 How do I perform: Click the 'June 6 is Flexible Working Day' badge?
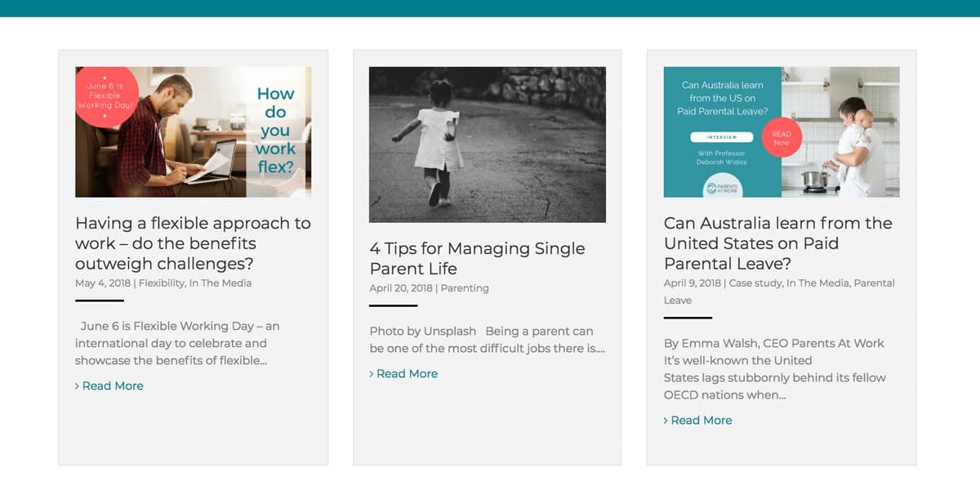point(105,98)
